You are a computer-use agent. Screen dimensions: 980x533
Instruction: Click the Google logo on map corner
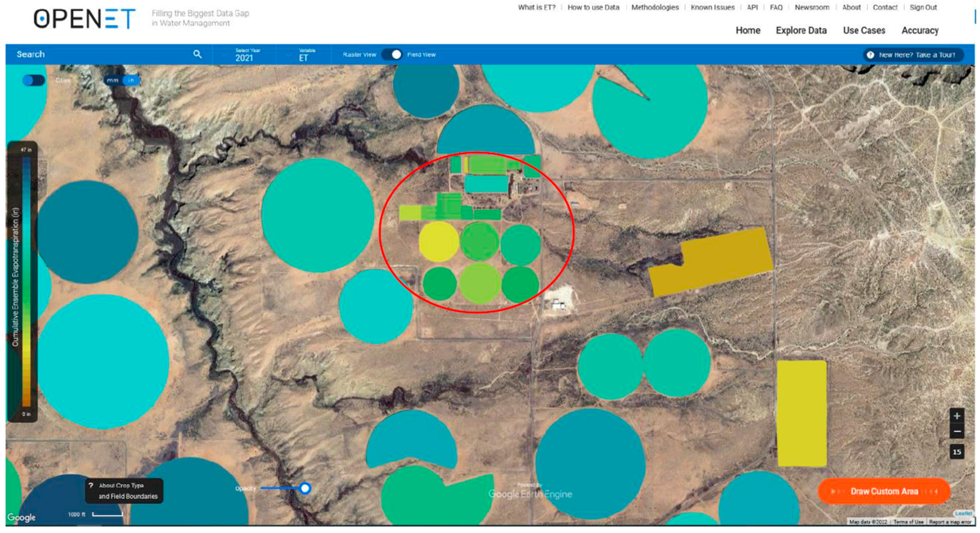point(21,517)
